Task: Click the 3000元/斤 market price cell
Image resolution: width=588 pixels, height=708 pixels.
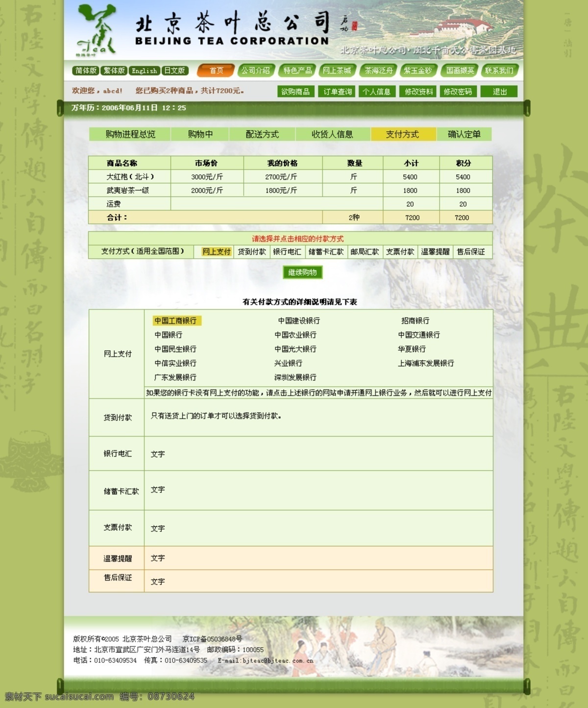Action: click(207, 177)
